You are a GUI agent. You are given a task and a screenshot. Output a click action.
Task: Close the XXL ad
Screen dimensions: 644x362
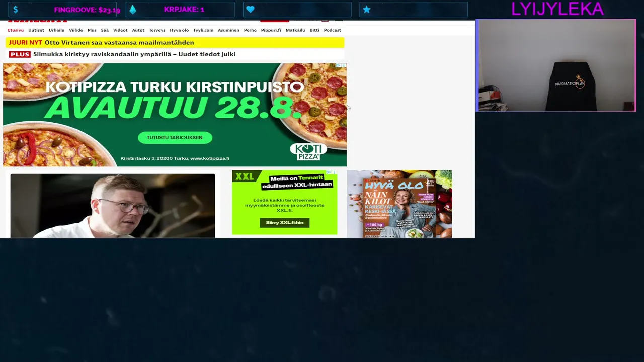[x=334, y=172]
